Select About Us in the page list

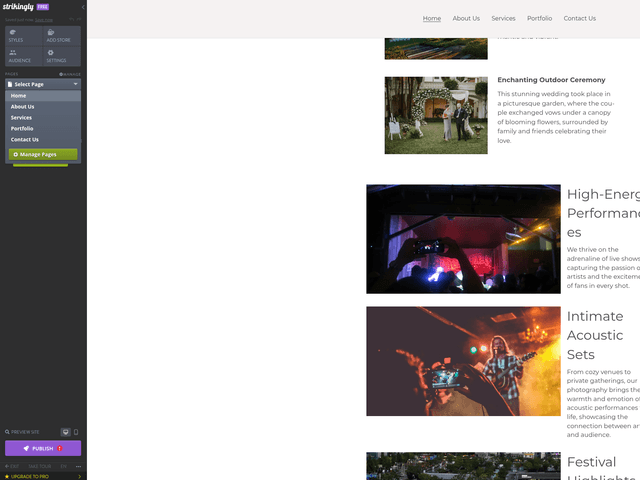click(x=23, y=107)
